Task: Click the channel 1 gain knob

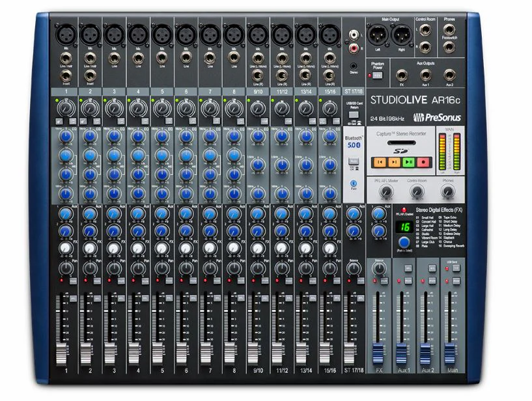Action: [66, 108]
